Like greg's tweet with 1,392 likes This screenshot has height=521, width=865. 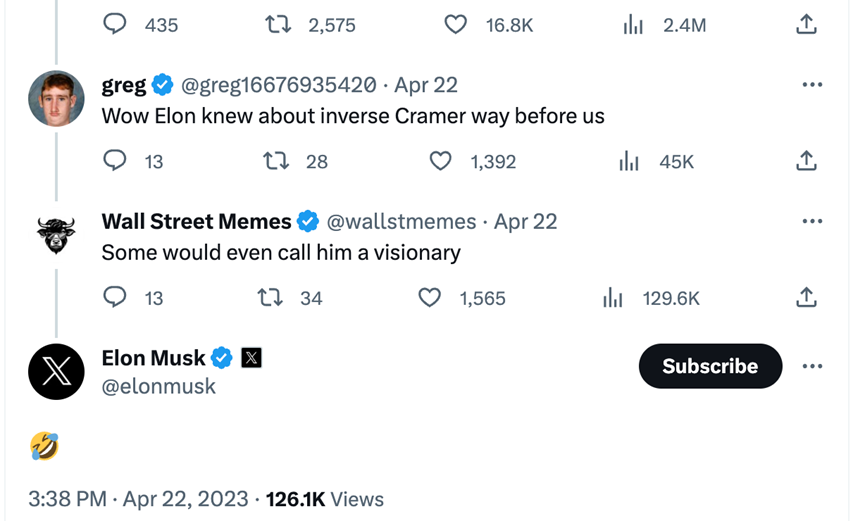[441, 161]
